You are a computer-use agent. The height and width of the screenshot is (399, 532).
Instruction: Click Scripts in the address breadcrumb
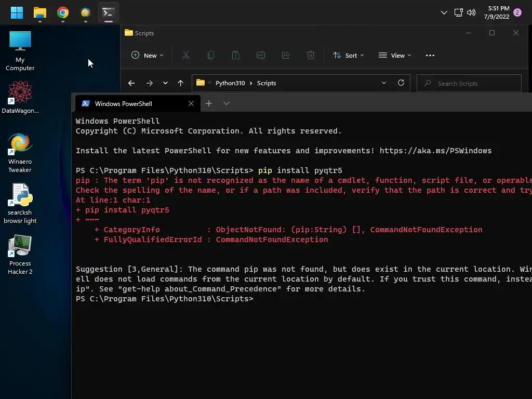(267, 83)
